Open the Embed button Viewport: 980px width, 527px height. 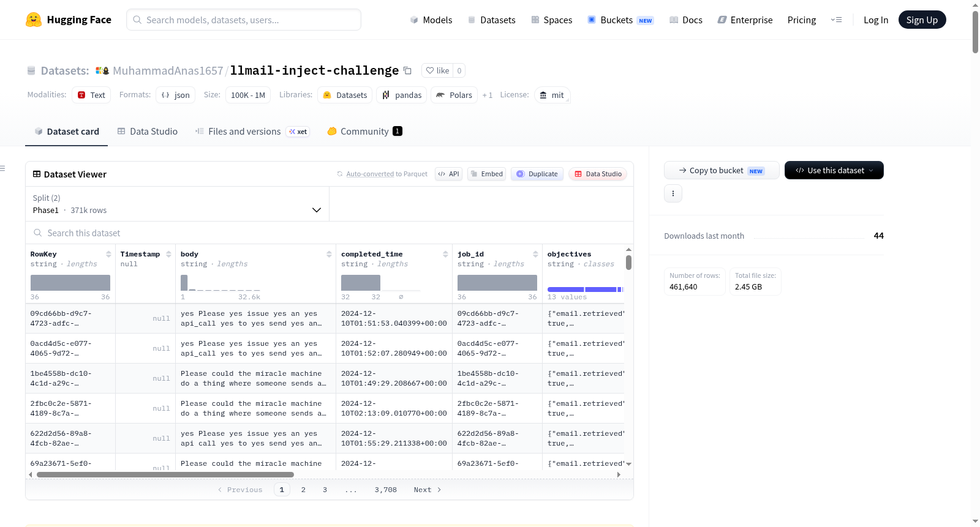coord(486,174)
